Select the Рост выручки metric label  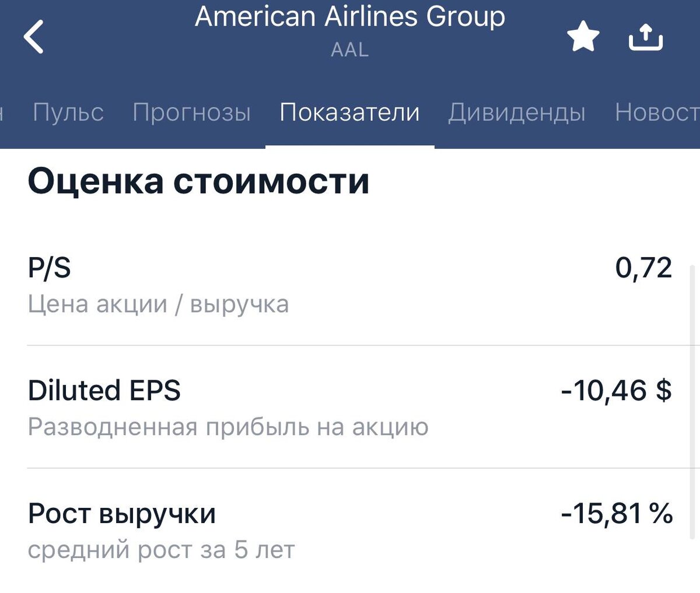pos(122,514)
